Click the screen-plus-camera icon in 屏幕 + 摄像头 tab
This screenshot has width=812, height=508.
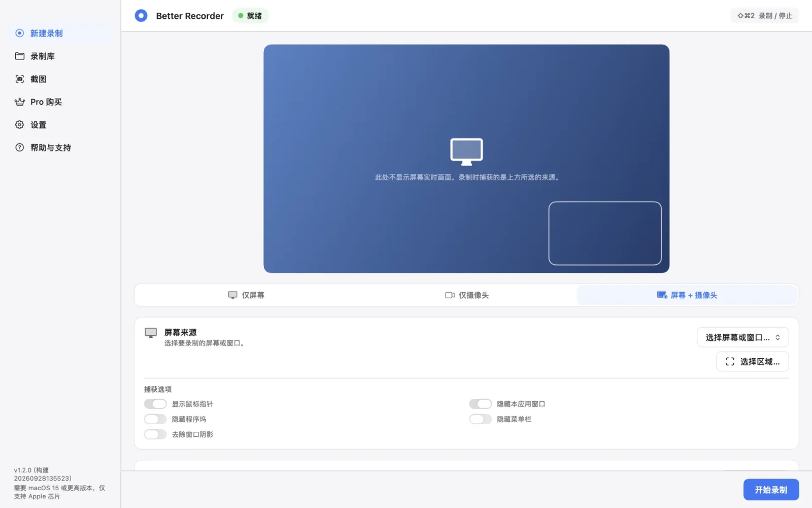pos(662,295)
